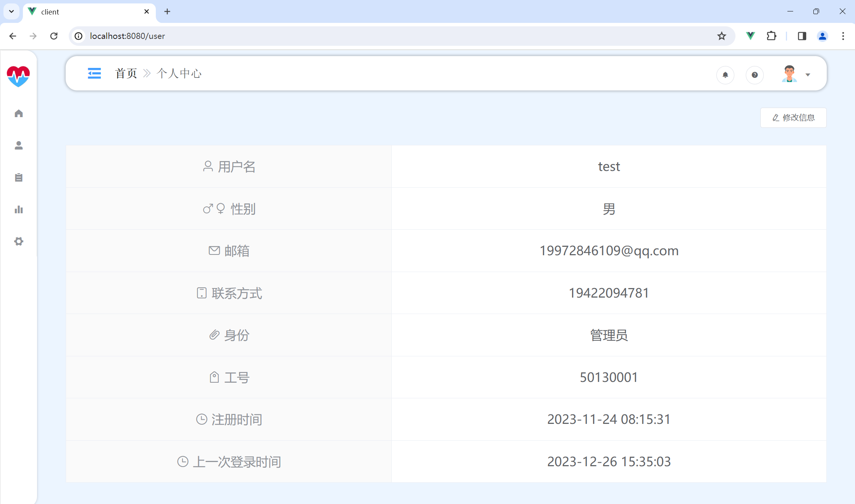Click the heartbeat logo in sidebar

(x=18, y=76)
